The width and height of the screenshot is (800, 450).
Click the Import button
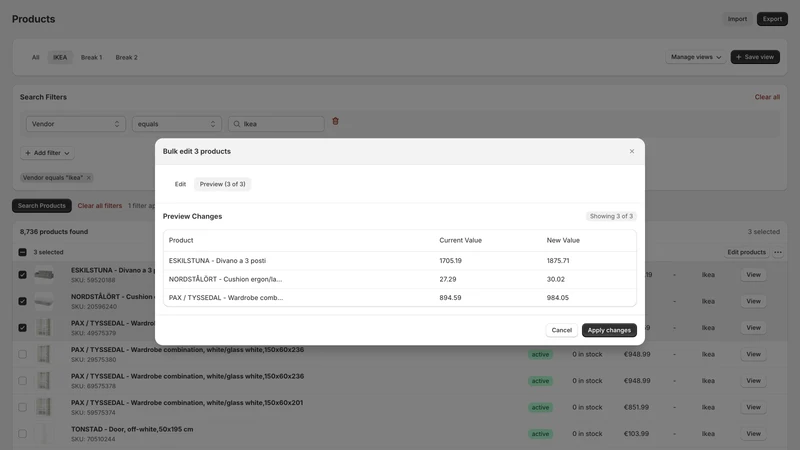[x=737, y=19]
